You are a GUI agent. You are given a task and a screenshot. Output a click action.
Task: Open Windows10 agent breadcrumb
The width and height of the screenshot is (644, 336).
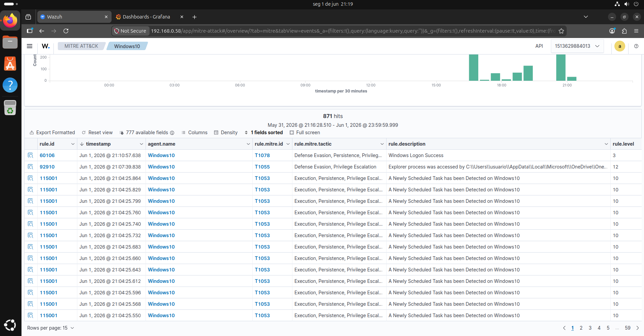coord(127,46)
